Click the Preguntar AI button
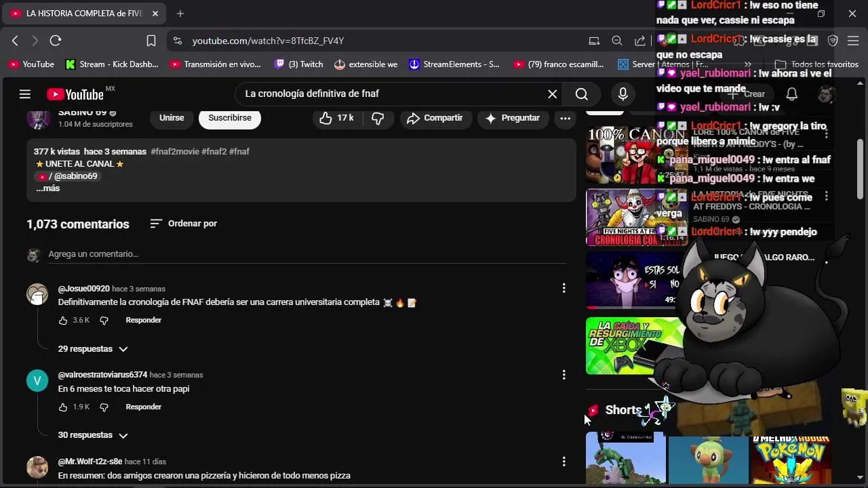Image resolution: width=868 pixels, height=488 pixels. coord(513,118)
